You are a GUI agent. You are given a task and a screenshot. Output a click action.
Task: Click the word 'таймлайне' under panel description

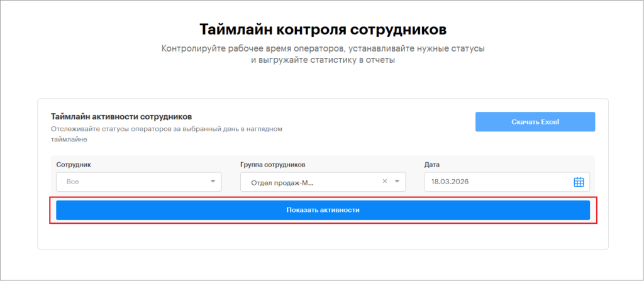pyautogui.click(x=68, y=141)
